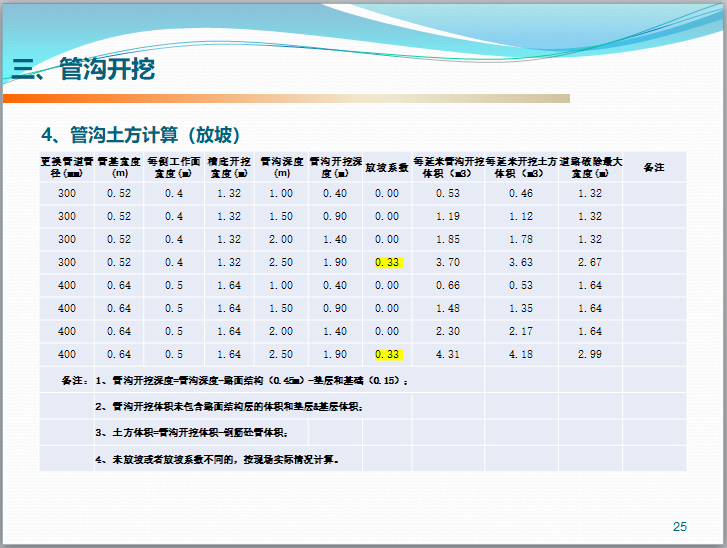The image size is (727, 548).
Task: Click the 管基宽度 (m) header cell
Action: [x=118, y=167]
